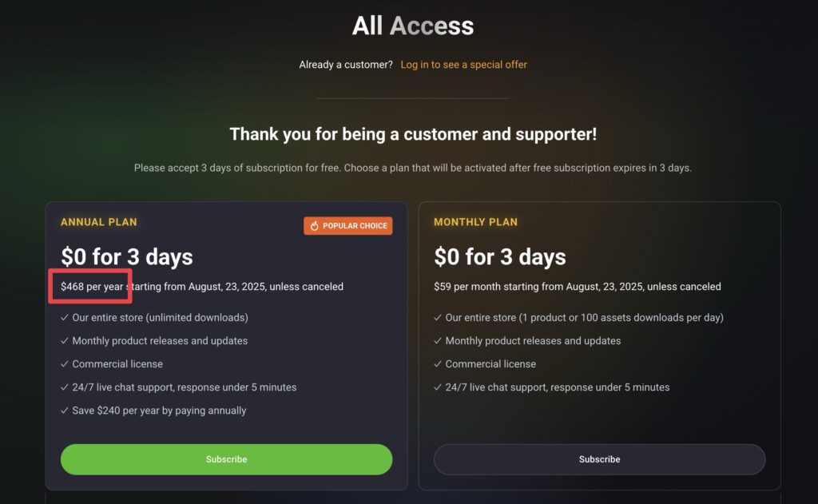Click the Annual Plan heading
The width and height of the screenshot is (818, 504).
click(98, 222)
